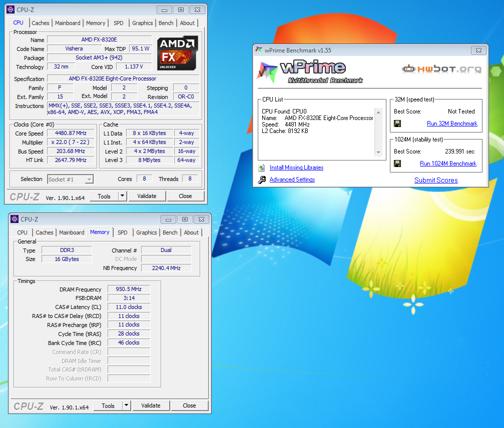Image resolution: width=504 pixels, height=428 pixels.
Task: Click Advanced Settings link
Action: (x=292, y=179)
